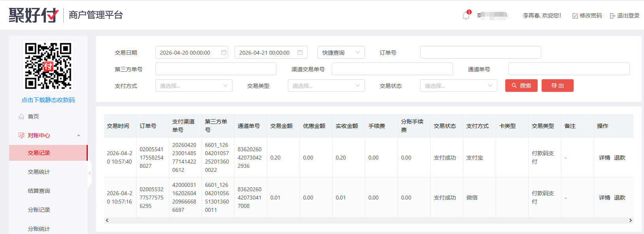Click order number 0200553277577575 6295
Viewport: 644px width, 234px height.
(151, 198)
